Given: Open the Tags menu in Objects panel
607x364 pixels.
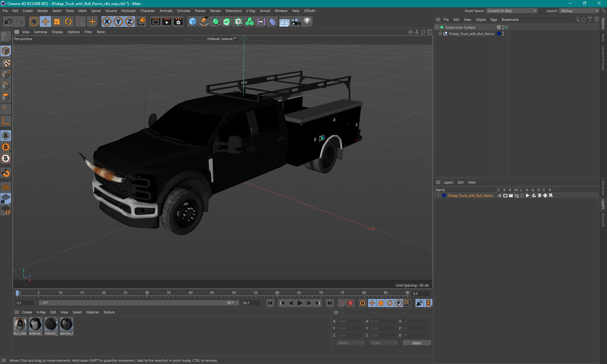Looking at the screenshot, I should (x=494, y=20).
